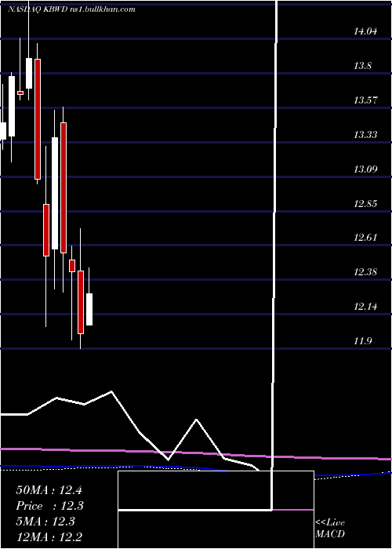Click the 12.14 price axis label
The image size is (392, 549).
point(365,307)
